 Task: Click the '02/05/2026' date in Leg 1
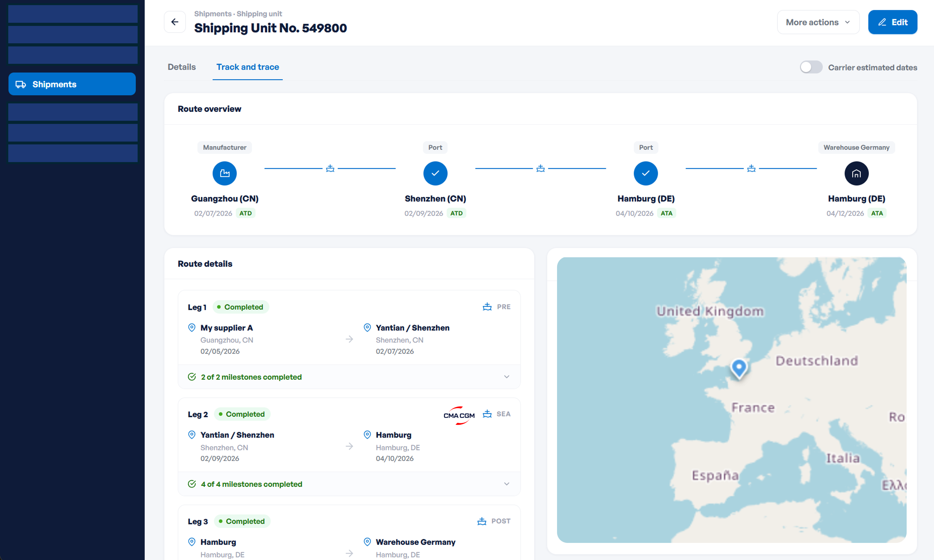pyautogui.click(x=220, y=351)
